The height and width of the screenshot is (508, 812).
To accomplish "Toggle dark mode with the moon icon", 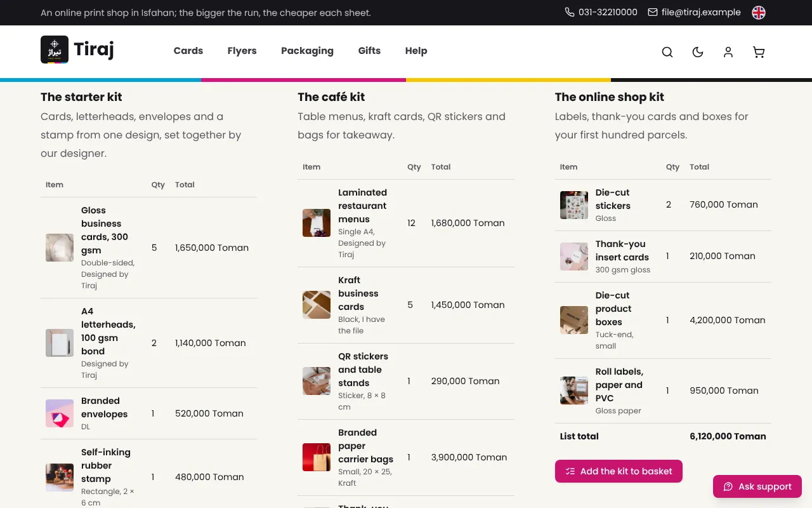I will [x=698, y=52].
